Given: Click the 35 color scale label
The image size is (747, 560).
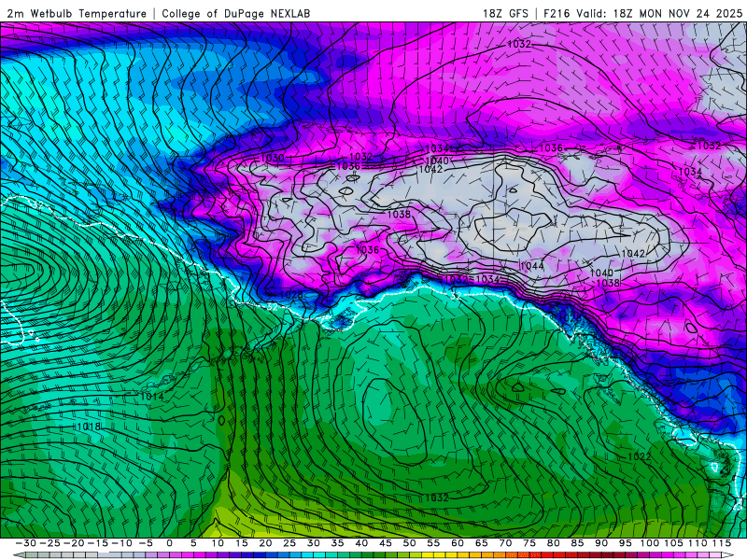Looking at the screenshot, I should click(337, 543).
